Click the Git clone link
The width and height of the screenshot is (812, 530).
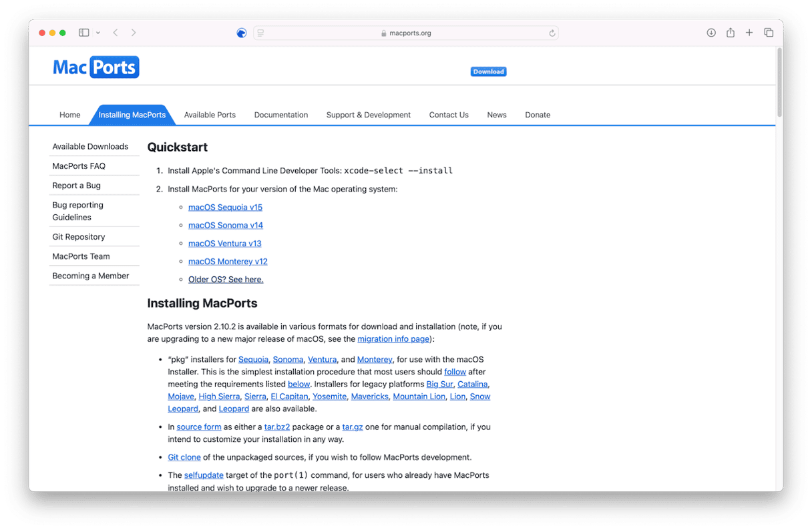pyautogui.click(x=184, y=457)
